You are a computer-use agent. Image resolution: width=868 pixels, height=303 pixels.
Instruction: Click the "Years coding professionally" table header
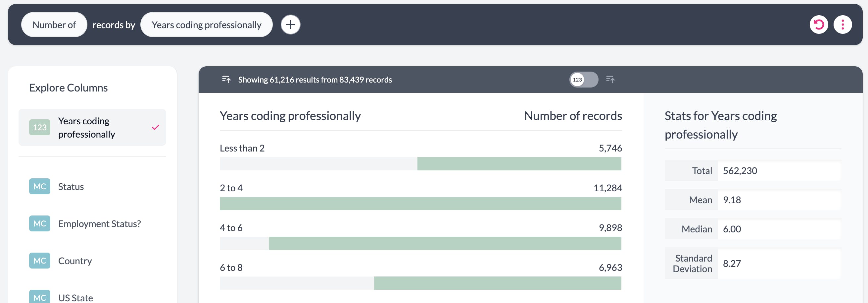coord(290,116)
